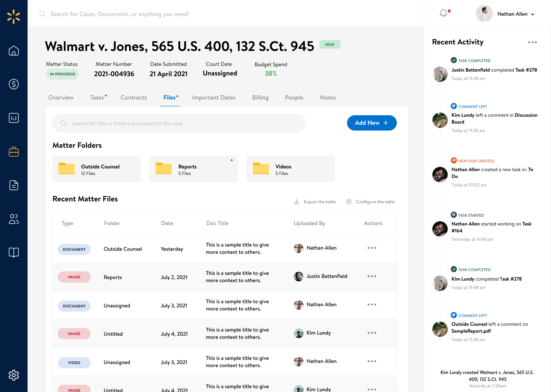Open the document sidebar icon
Image resolution: width=551 pixels, height=392 pixels.
pyautogui.click(x=14, y=185)
